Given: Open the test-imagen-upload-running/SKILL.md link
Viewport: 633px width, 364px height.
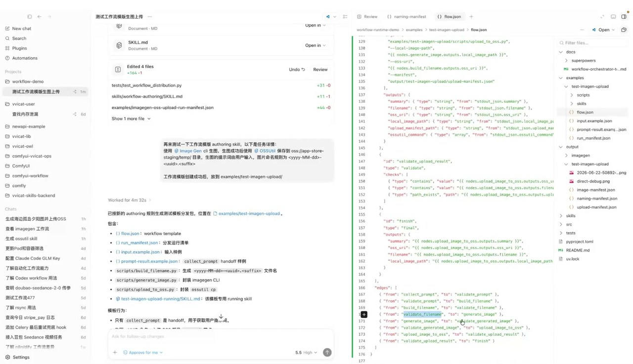Looking at the screenshot, I should point(158,299).
